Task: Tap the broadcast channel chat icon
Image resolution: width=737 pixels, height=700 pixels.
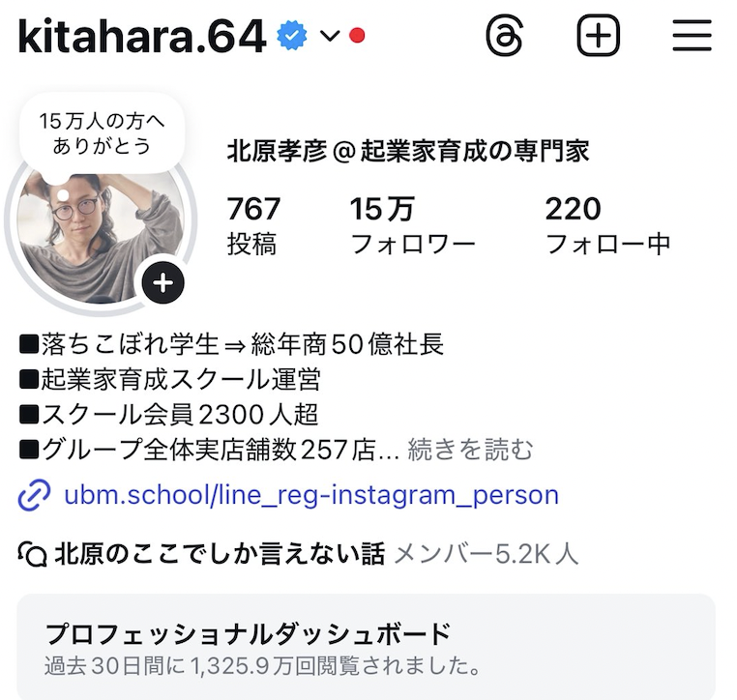Action: (x=33, y=554)
